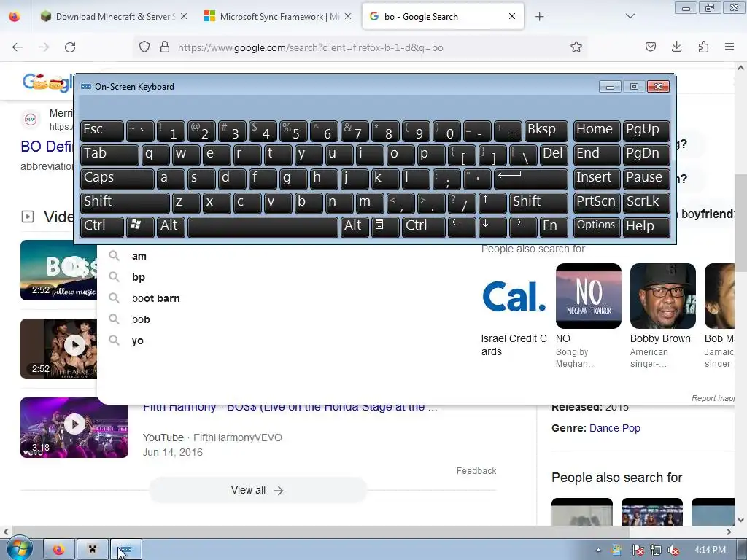Choose the 'bob' search suggestion

141,319
